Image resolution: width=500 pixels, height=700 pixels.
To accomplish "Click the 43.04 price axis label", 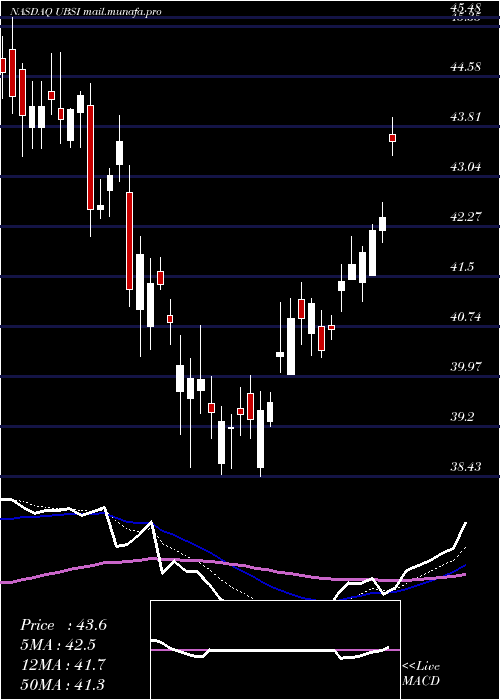I will coord(466,167).
